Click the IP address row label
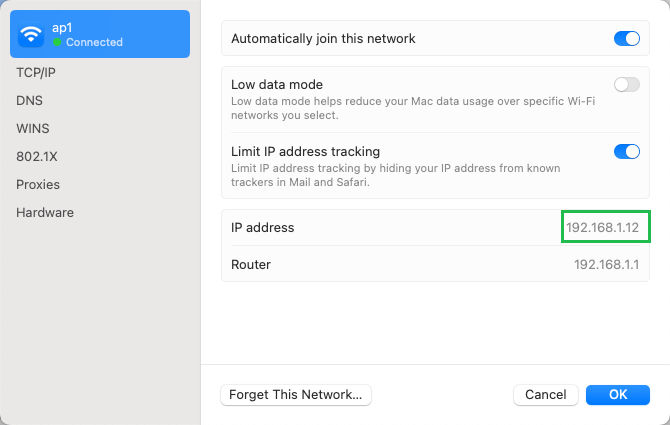The height and width of the screenshot is (425, 670). (x=262, y=227)
